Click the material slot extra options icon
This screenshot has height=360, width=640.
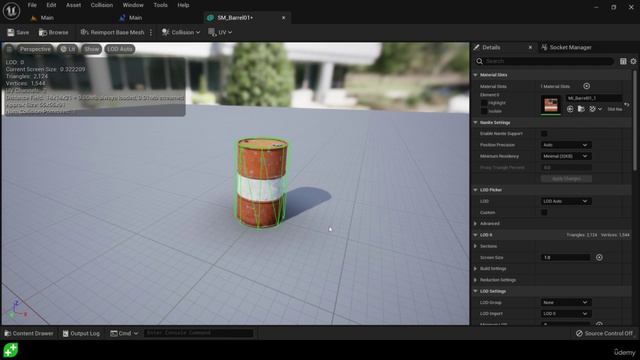pos(595,109)
